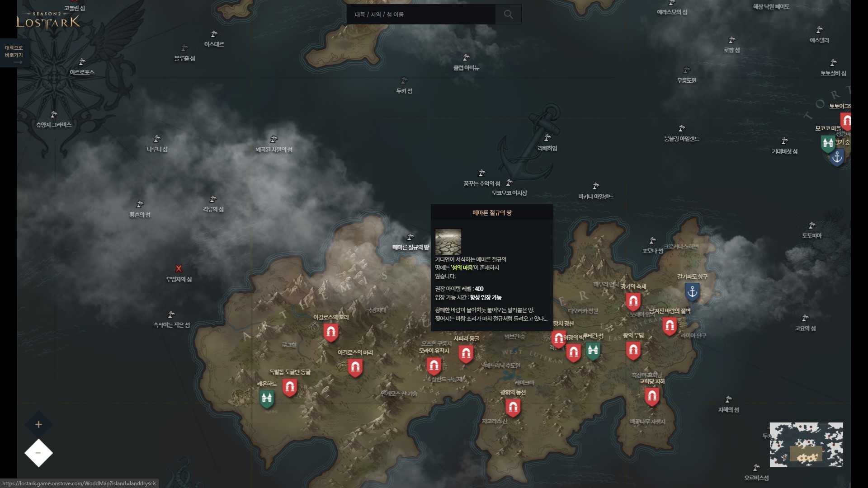Select the 토토실버 섬 island marker

tap(833, 63)
